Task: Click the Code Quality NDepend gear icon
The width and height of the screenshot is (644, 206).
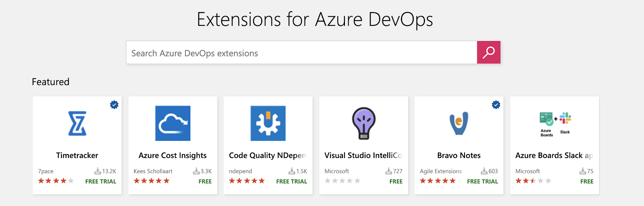Action: click(268, 123)
